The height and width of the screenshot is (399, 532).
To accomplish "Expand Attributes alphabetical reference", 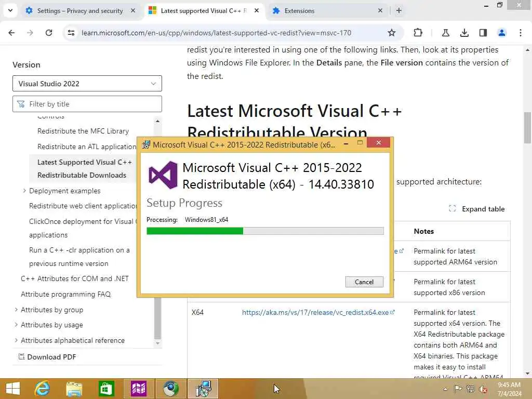I will pyautogui.click(x=16, y=340).
